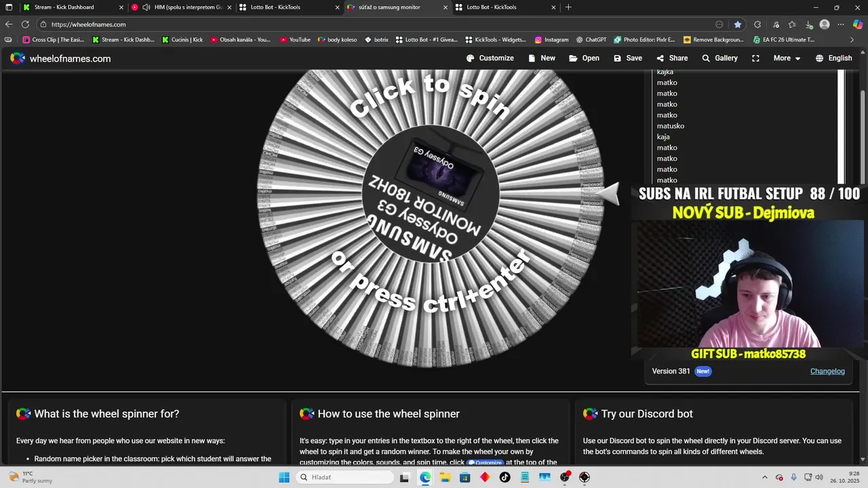The image size is (868, 488).
Task: Share the wheel
Action: 671,58
